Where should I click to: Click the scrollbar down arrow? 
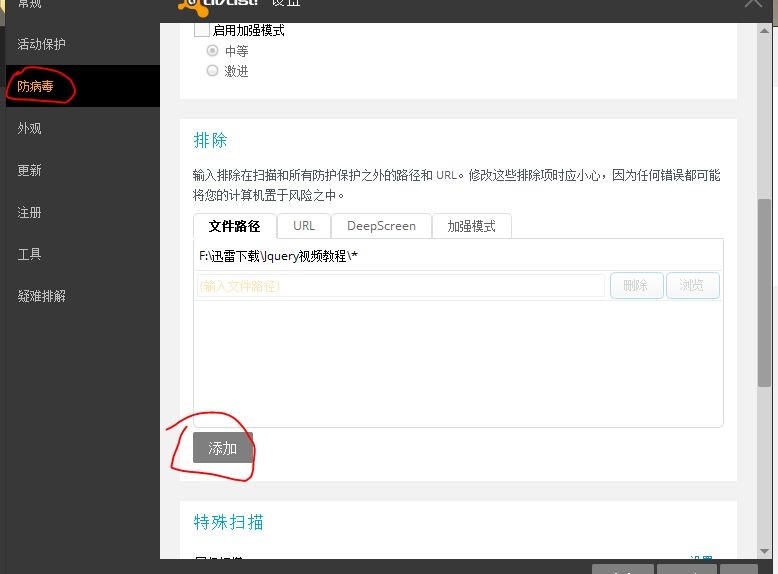[x=764, y=551]
